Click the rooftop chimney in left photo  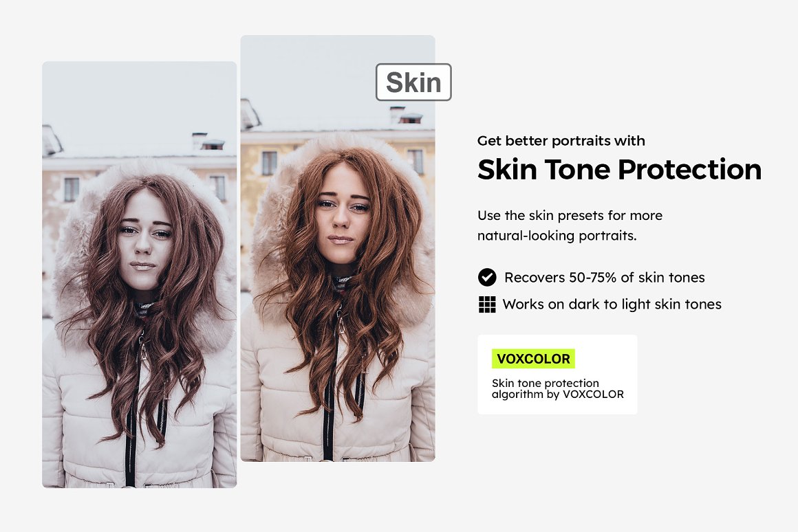pyautogui.click(x=199, y=140)
